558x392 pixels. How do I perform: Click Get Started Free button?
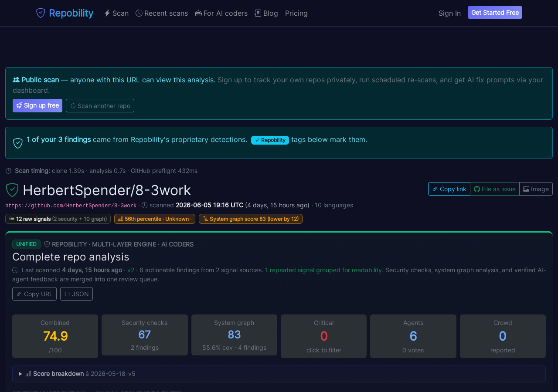[x=495, y=13]
